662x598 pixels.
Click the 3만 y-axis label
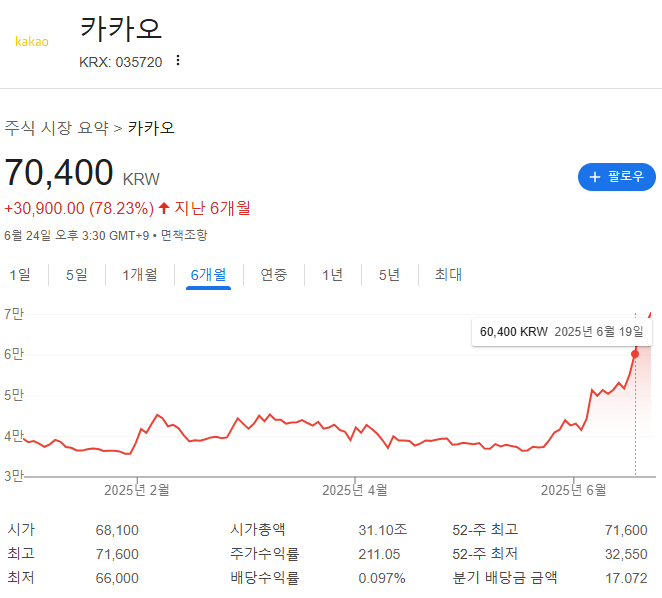point(14,476)
